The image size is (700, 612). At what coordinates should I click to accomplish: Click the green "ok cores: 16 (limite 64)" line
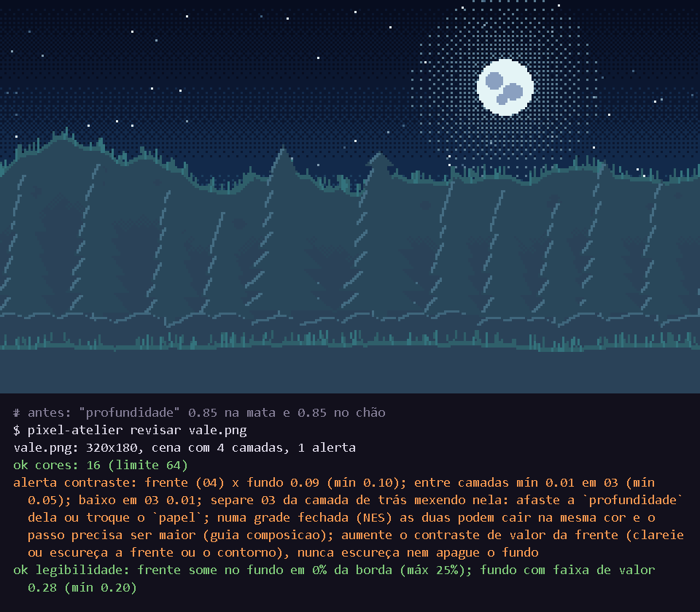tap(101, 465)
